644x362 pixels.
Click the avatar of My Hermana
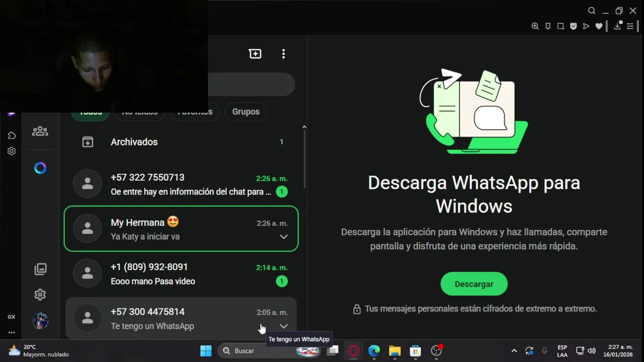pos(88,229)
